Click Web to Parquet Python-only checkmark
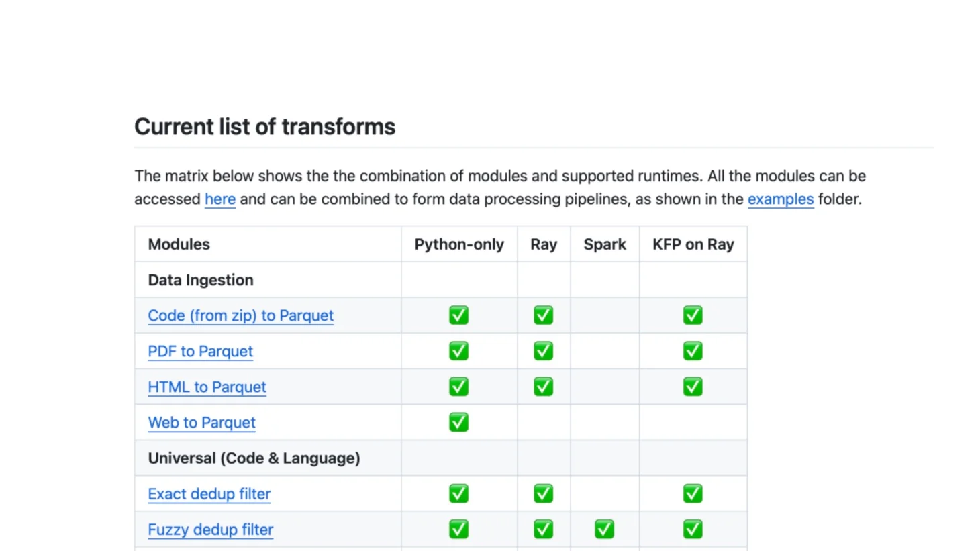Screen dimensions: 980x551 (458, 422)
